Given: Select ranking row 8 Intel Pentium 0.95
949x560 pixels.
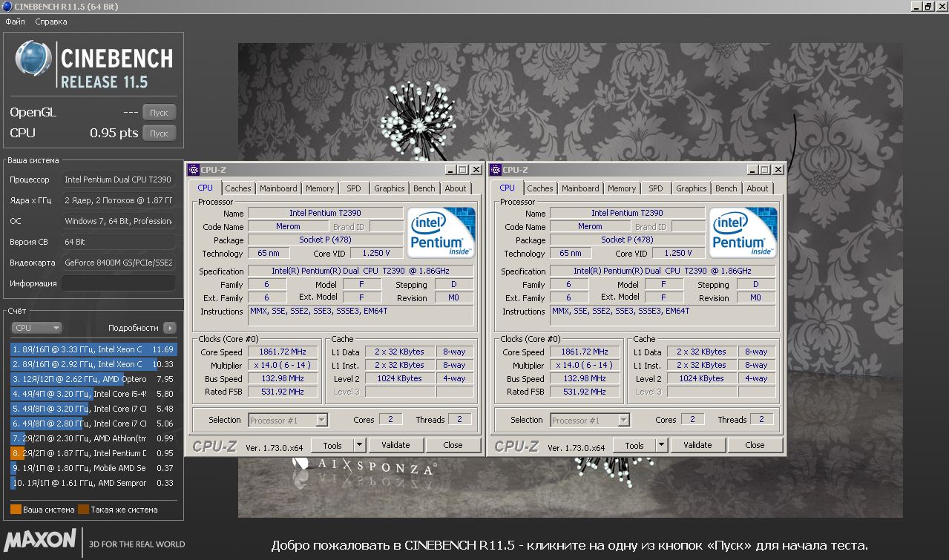Looking at the screenshot, I should click(93, 453).
